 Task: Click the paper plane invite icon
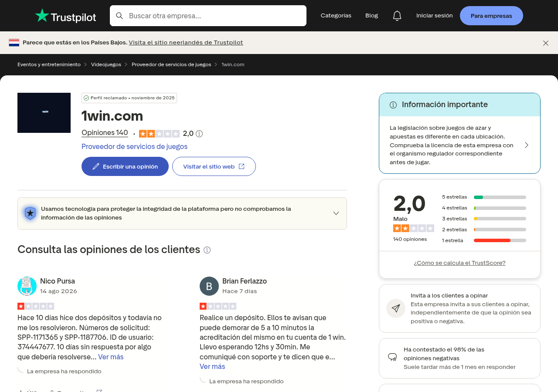pyautogui.click(x=396, y=308)
